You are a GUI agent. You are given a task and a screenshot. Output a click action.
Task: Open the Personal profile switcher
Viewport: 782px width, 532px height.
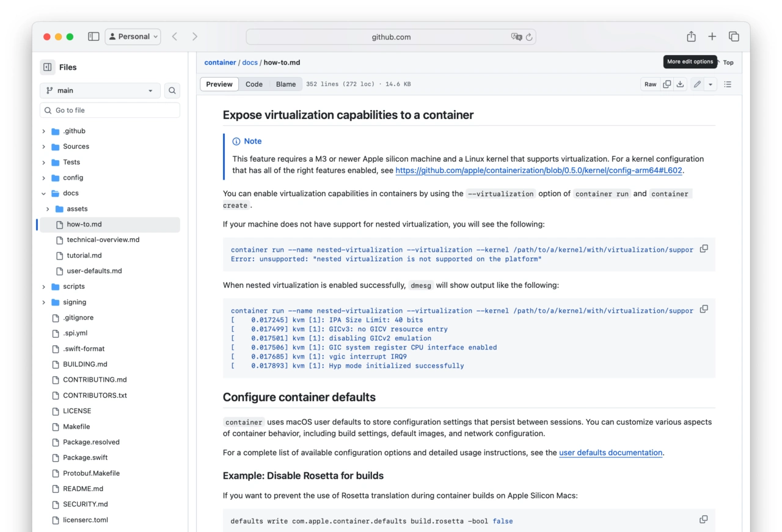(x=133, y=36)
